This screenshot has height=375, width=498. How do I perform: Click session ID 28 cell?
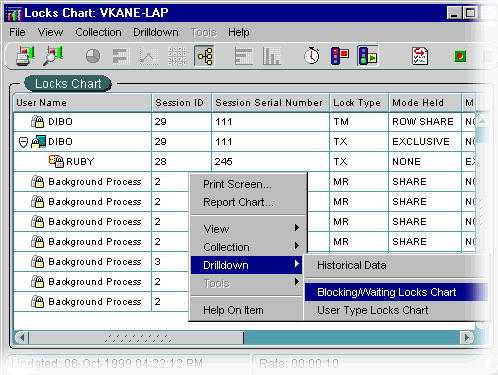182,162
